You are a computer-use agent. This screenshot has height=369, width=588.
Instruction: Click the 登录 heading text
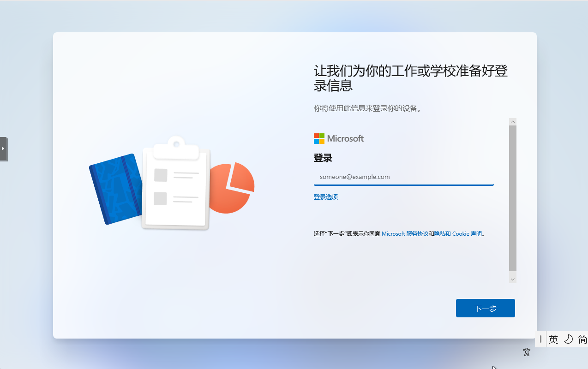323,158
